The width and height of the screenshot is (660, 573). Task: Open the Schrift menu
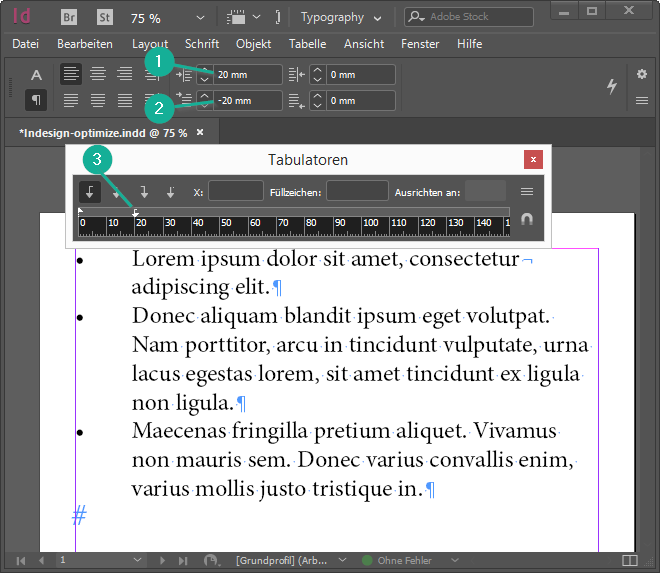[202, 44]
